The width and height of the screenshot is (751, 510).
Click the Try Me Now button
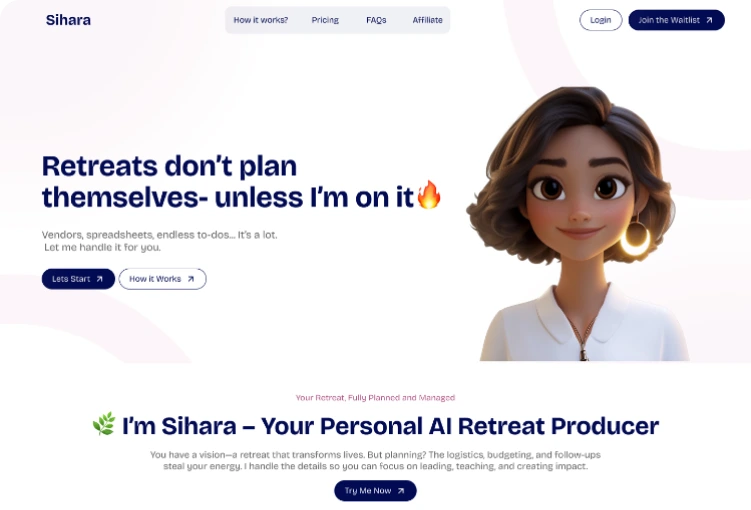[376, 491]
